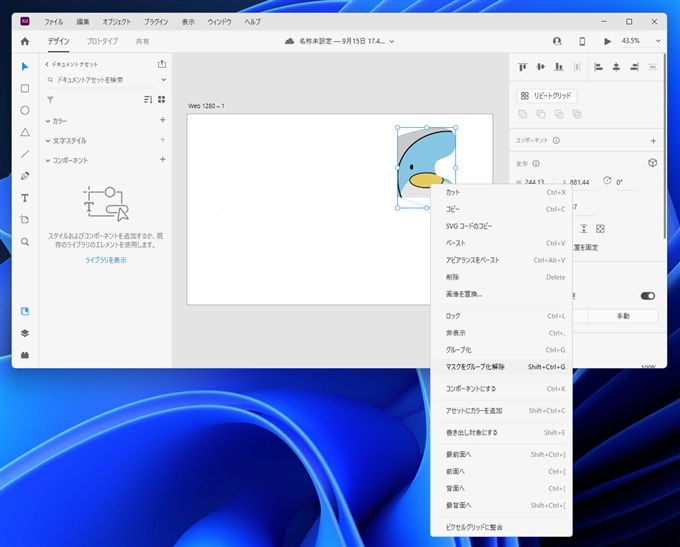
Task: Align selection to left edge
Action: click(598, 67)
